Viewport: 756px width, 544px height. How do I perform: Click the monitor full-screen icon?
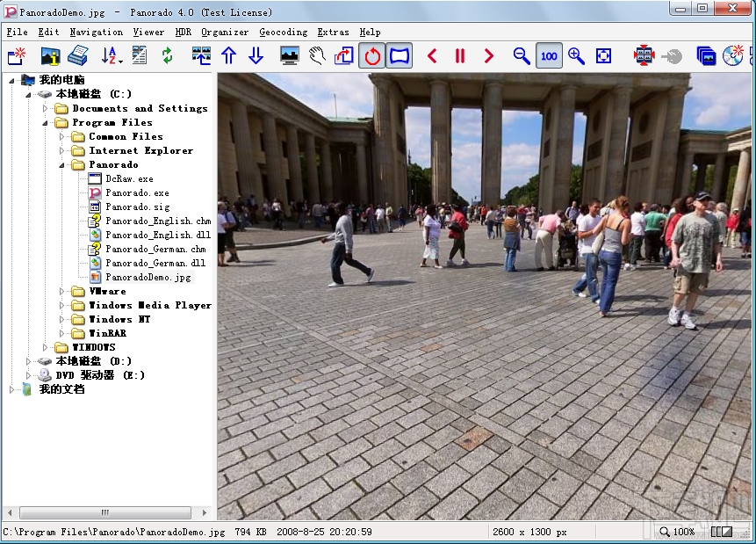coord(289,56)
